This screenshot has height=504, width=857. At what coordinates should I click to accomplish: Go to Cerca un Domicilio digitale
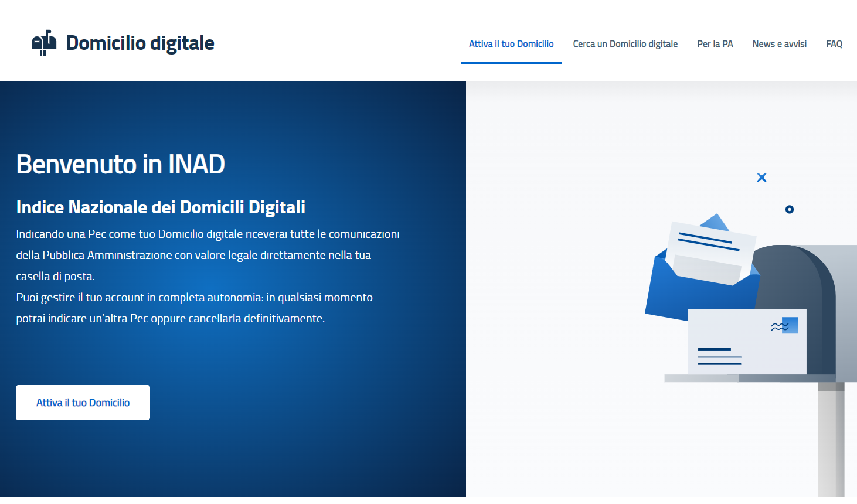pos(625,44)
